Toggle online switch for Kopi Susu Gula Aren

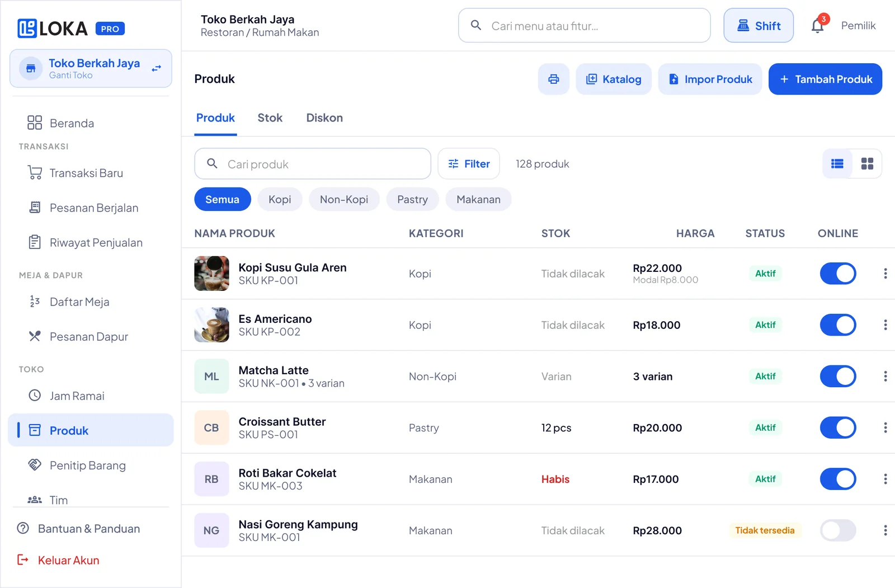coord(838,274)
